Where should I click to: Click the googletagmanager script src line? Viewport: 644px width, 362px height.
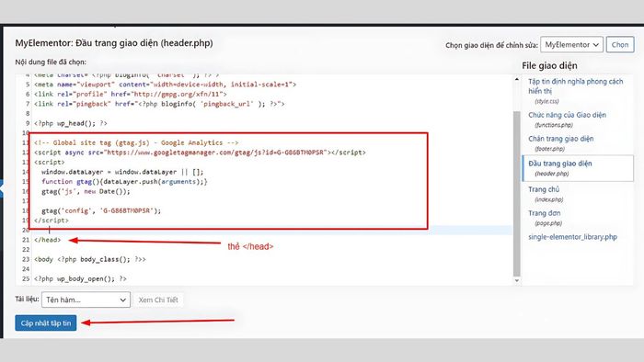point(200,153)
